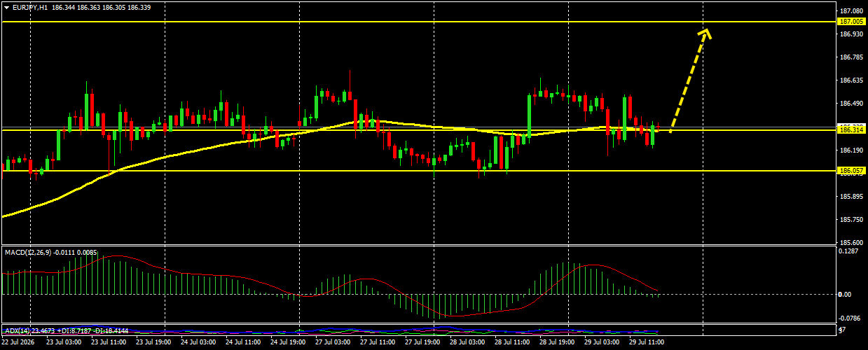Click the 23 Jul 19:00 time label
Viewport: 868px width, 350px height.
(153, 342)
